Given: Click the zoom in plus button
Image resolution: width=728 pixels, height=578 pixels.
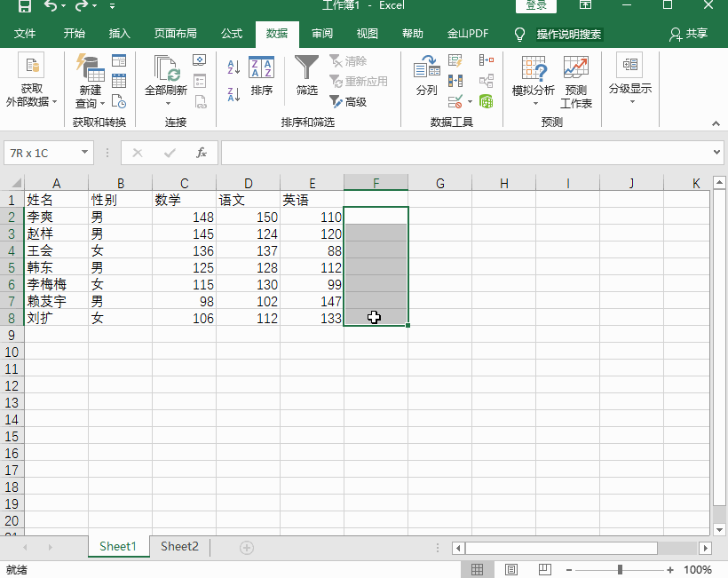Looking at the screenshot, I should 670,570.
